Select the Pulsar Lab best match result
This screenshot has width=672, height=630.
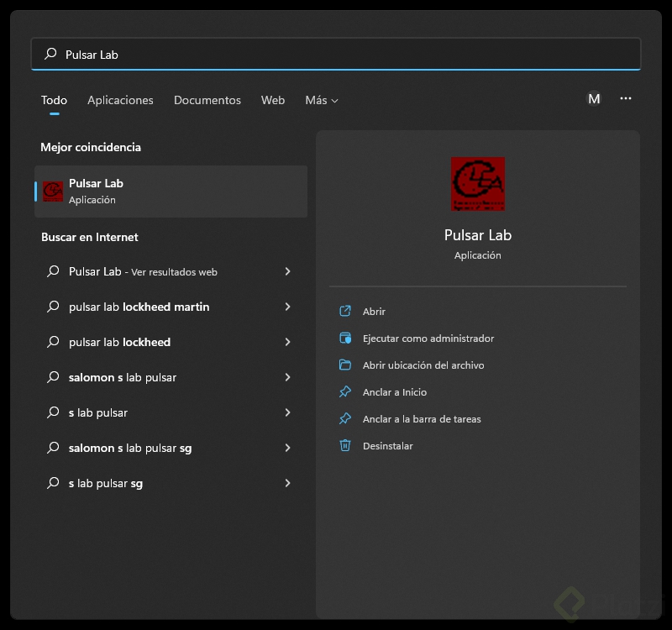(x=171, y=192)
